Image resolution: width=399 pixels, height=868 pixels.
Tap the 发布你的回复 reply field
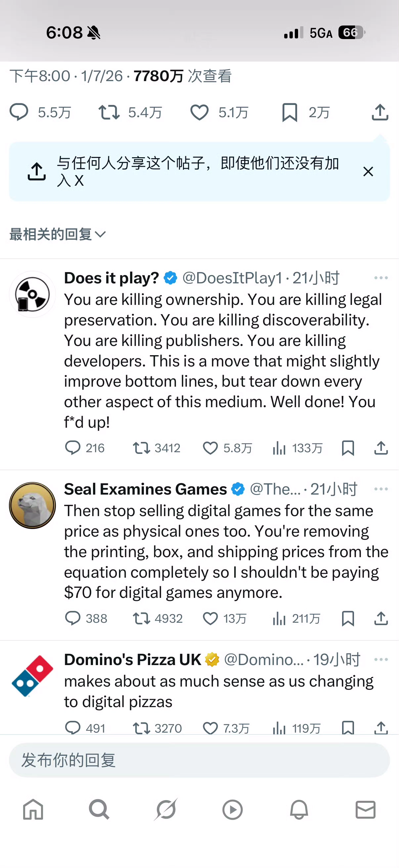pos(199,760)
